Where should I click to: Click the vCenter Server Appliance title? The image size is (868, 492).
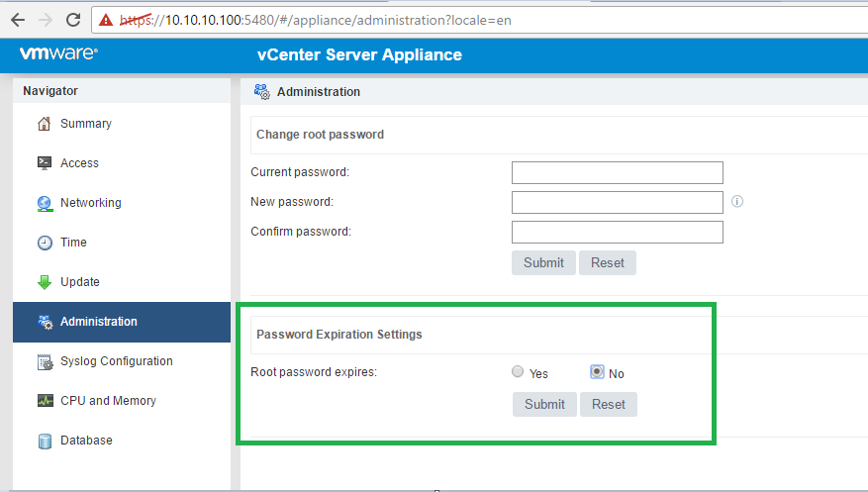pos(359,54)
